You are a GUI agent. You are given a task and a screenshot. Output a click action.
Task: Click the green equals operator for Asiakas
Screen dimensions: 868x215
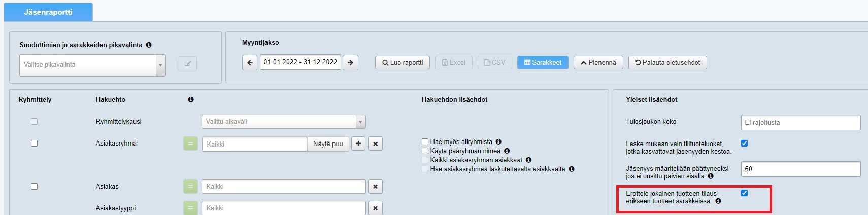tap(190, 187)
